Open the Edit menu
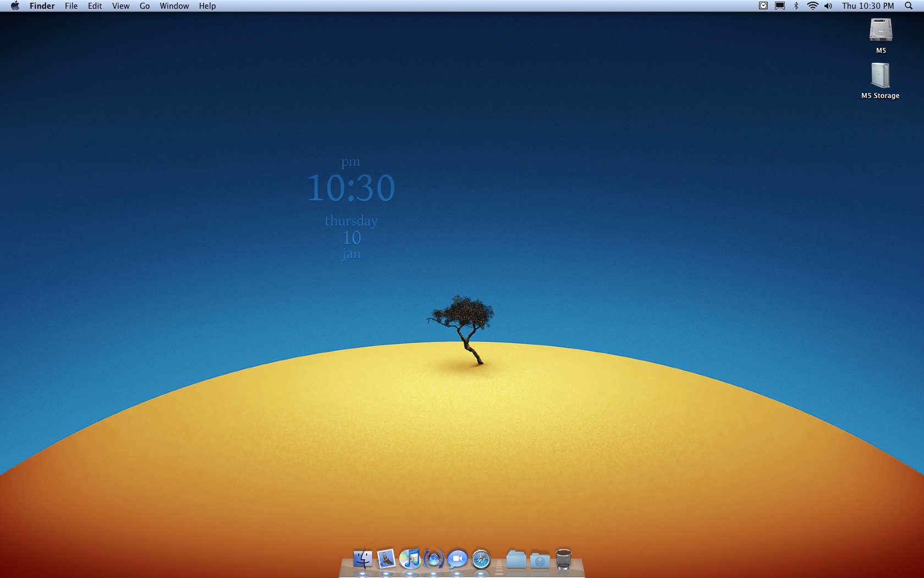The image size is (924, 578). [95, 6]
